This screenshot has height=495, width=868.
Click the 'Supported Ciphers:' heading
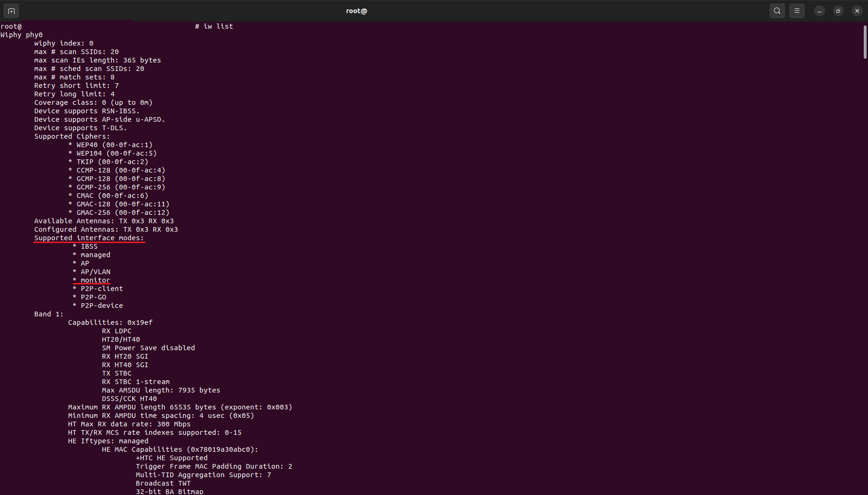pyautogui.click(x=72, y=136)
